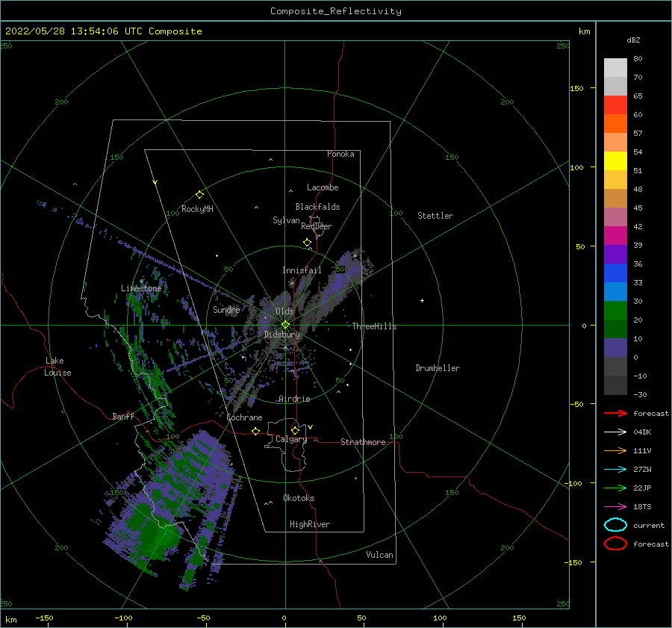672x628 pixels.
Task: Click the purple 10 dBZ color swatch
Action: [x=615, y=348]
